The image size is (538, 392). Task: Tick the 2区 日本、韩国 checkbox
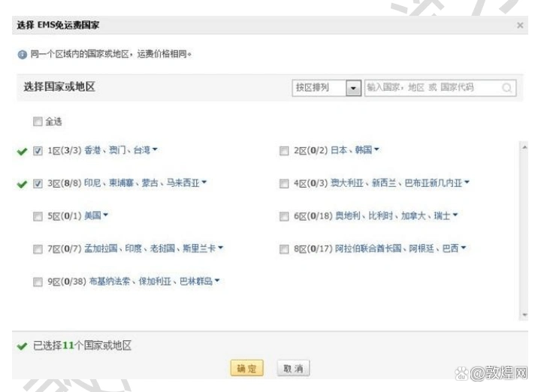284,150
